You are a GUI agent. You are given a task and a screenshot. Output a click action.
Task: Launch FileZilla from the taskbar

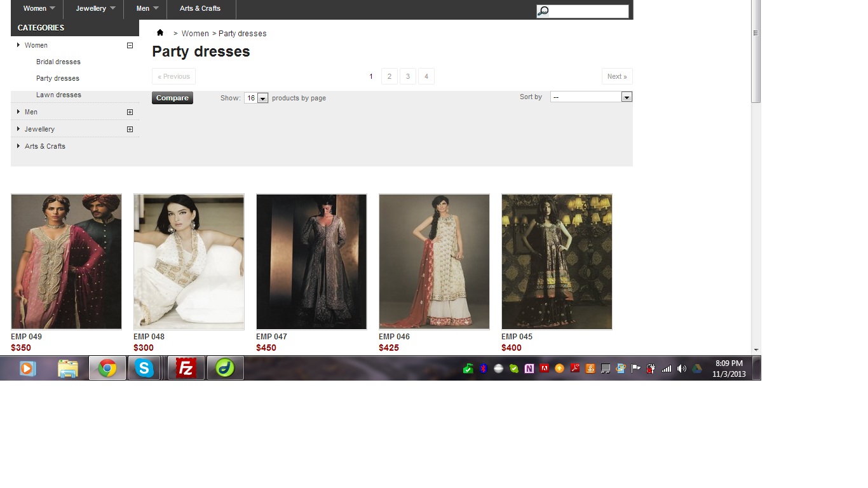point(186,368)
